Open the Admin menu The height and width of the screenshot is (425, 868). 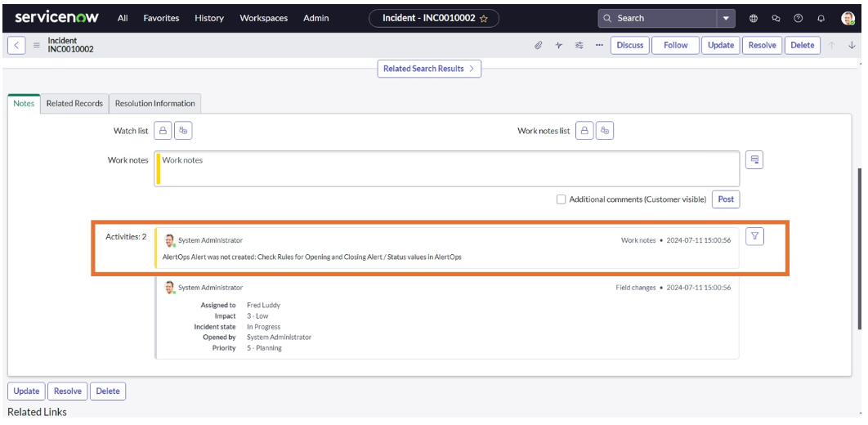click(316, 18)
